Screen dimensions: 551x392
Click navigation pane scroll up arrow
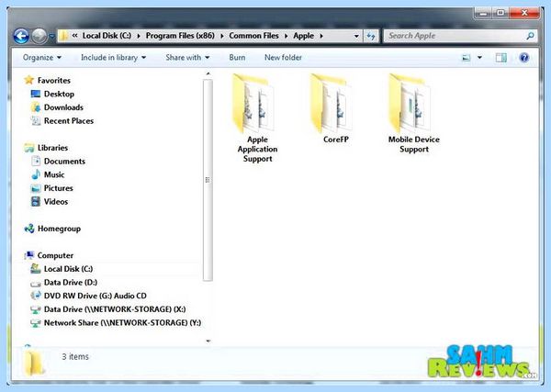[208, 73]
